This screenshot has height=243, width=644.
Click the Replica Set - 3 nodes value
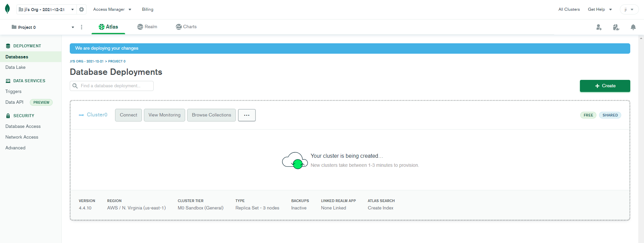257,208
